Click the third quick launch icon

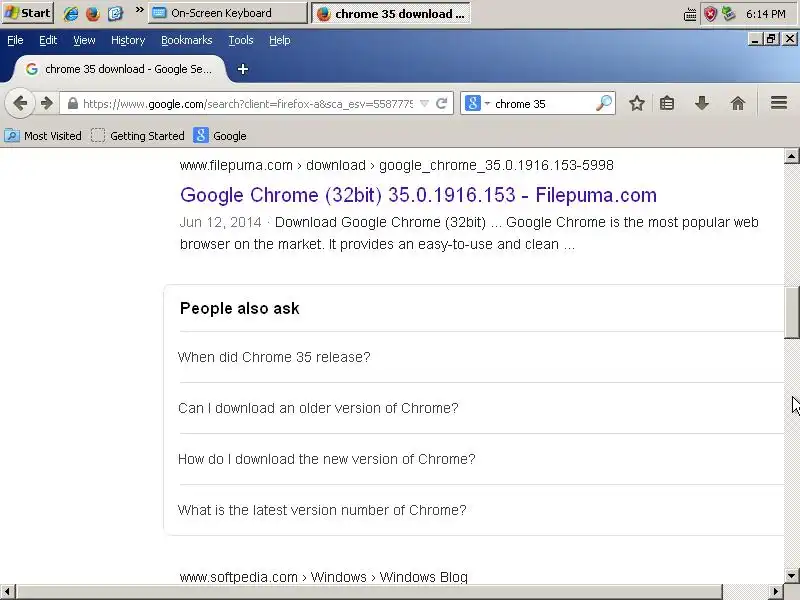coord(115,13)
